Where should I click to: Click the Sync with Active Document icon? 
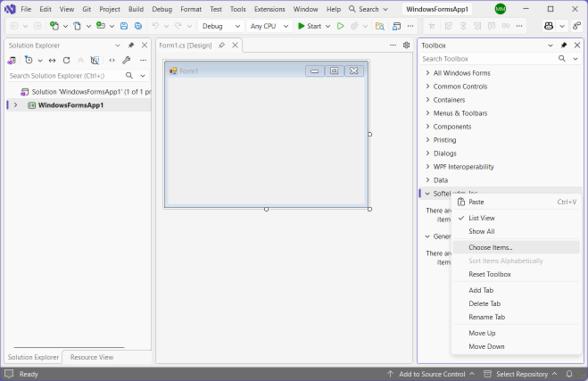click(52, 61)
